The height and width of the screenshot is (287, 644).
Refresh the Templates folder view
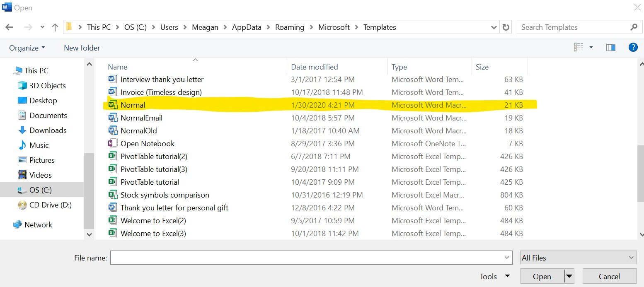pyautogui.click(x=506, y=27)
